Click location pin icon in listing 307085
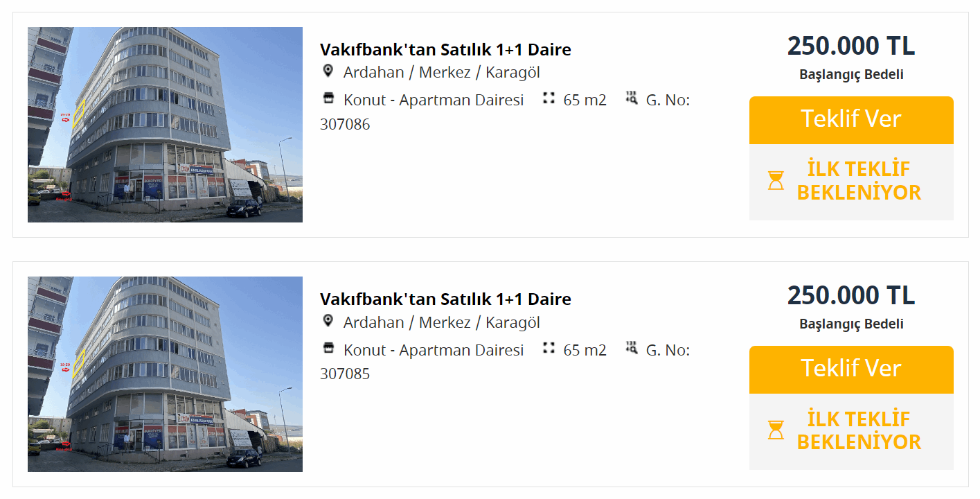980x499 pixels. 328,321
